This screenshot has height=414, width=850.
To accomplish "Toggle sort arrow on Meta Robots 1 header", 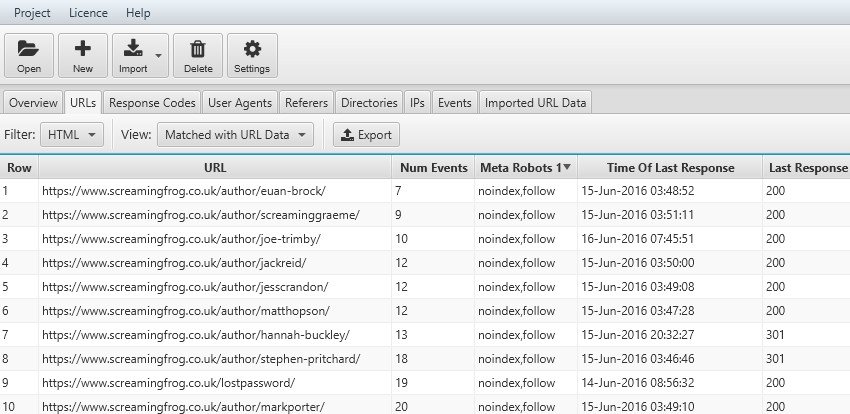I will coord(567,167).
